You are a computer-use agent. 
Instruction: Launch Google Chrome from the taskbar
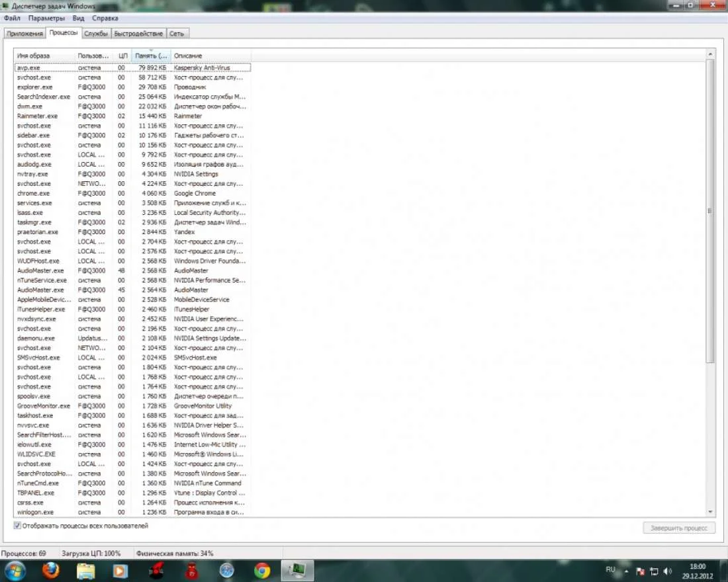point(262,571)
